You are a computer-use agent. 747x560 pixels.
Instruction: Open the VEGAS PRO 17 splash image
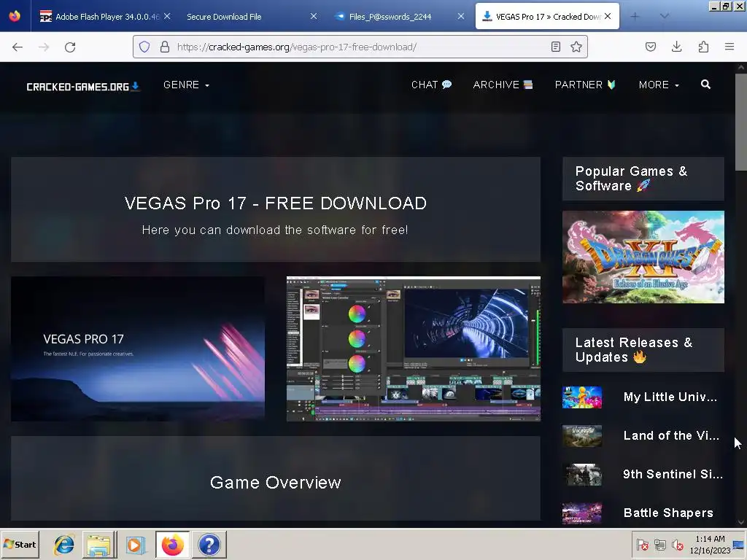point(138,349)
